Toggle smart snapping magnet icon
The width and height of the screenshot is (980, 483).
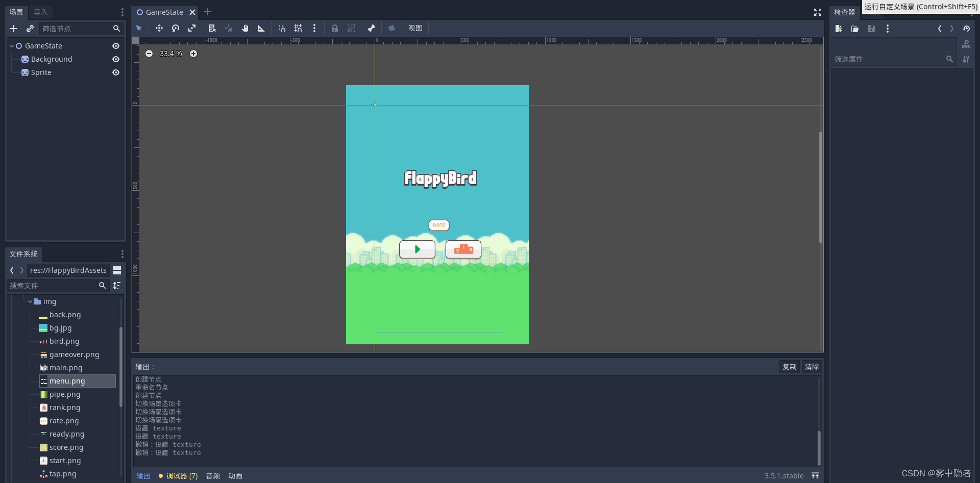click(x=282, y=29)
